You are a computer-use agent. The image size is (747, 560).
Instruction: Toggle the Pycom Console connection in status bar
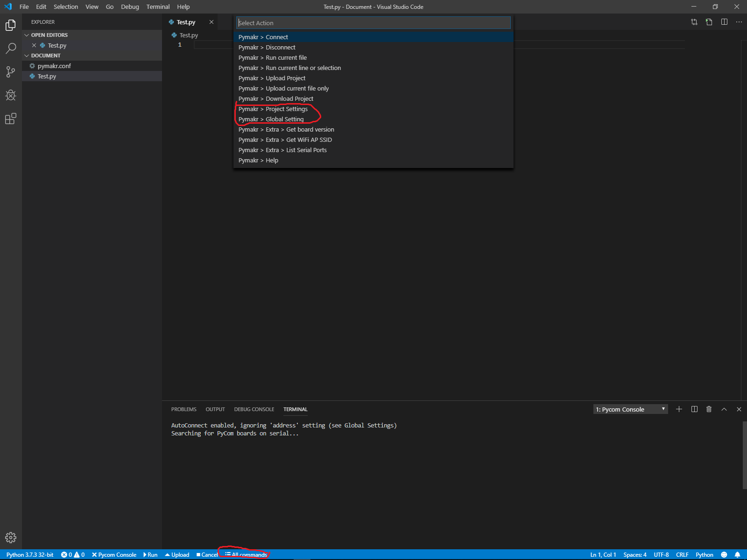tap(114, 555)
